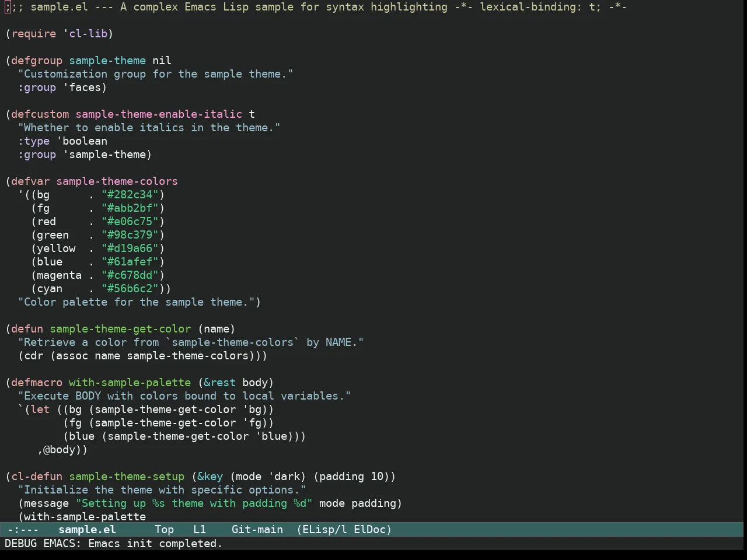
Task: Click the (padding 10) default argument
Action: coord(351,477)
